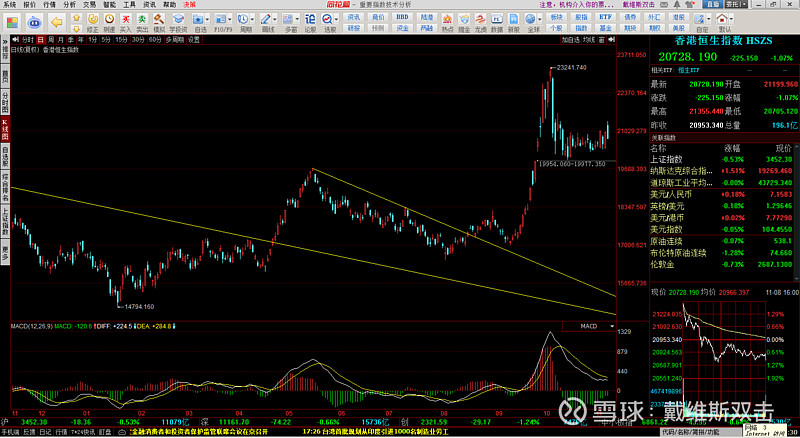Open the 决策 menu

point(189,5)
